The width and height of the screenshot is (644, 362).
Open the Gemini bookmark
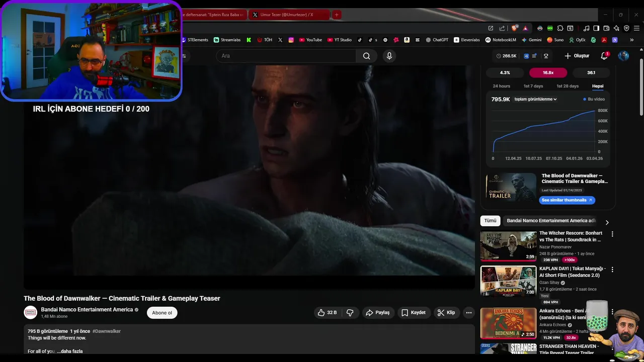click(x=531, y=40)
